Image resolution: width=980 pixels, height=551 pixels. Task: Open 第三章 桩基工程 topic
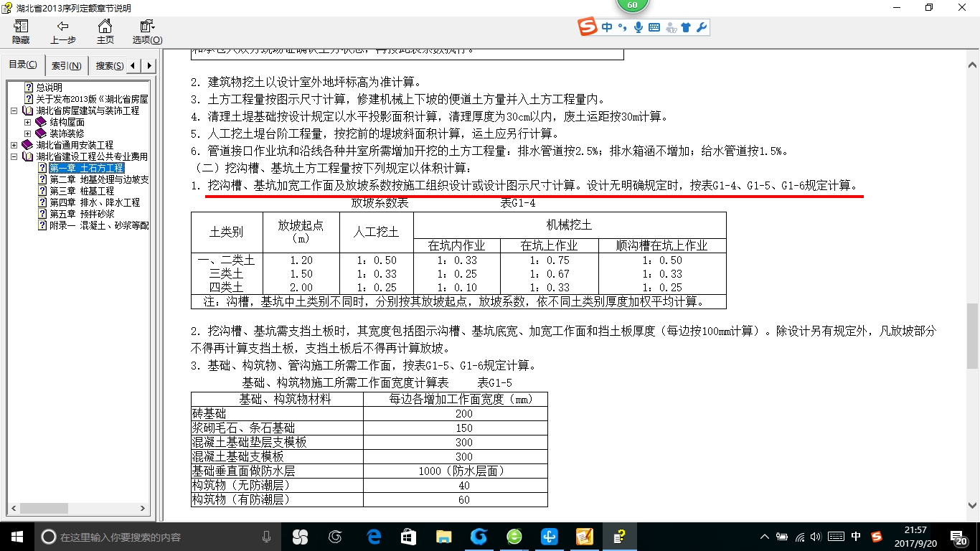click(x=82, y=191)
